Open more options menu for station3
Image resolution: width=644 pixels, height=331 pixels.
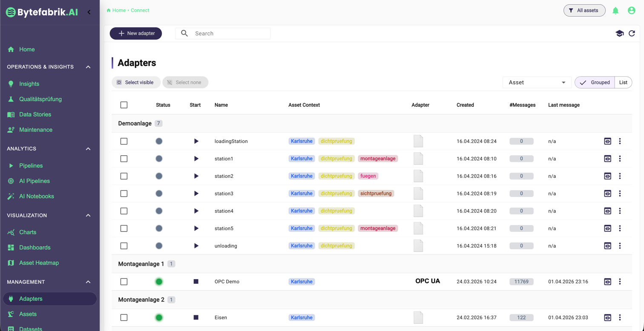620,194
